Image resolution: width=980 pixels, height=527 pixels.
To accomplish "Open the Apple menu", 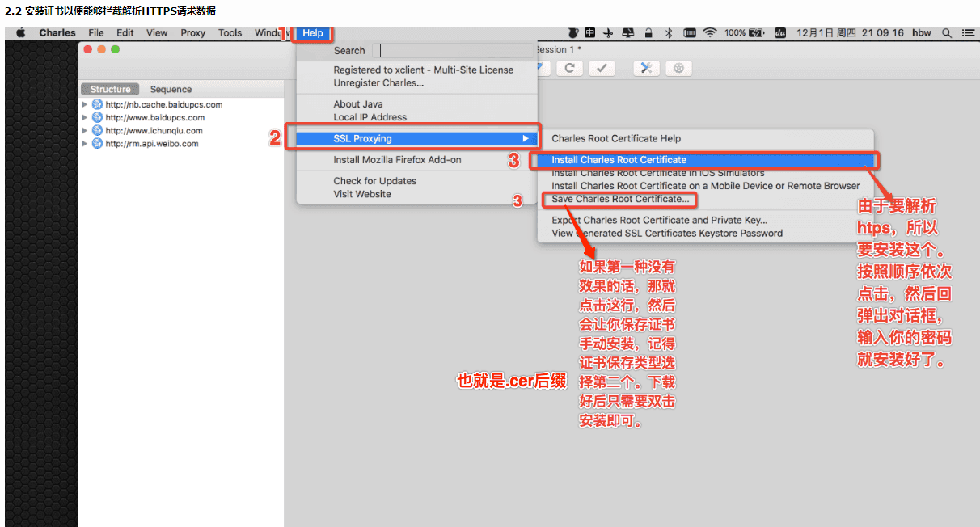I will click(21, 33).
